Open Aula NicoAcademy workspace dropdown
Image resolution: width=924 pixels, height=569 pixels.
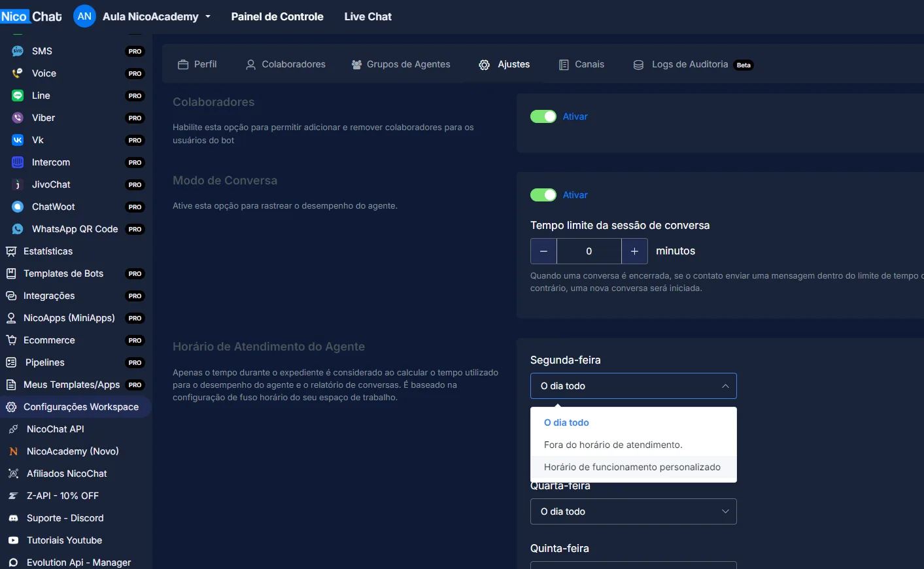click(156, 16)
